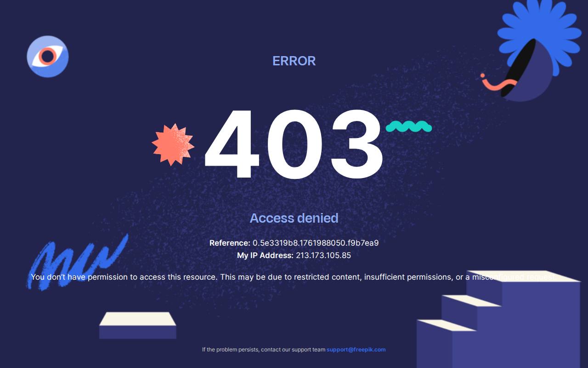Click the Reference code value

316,243
